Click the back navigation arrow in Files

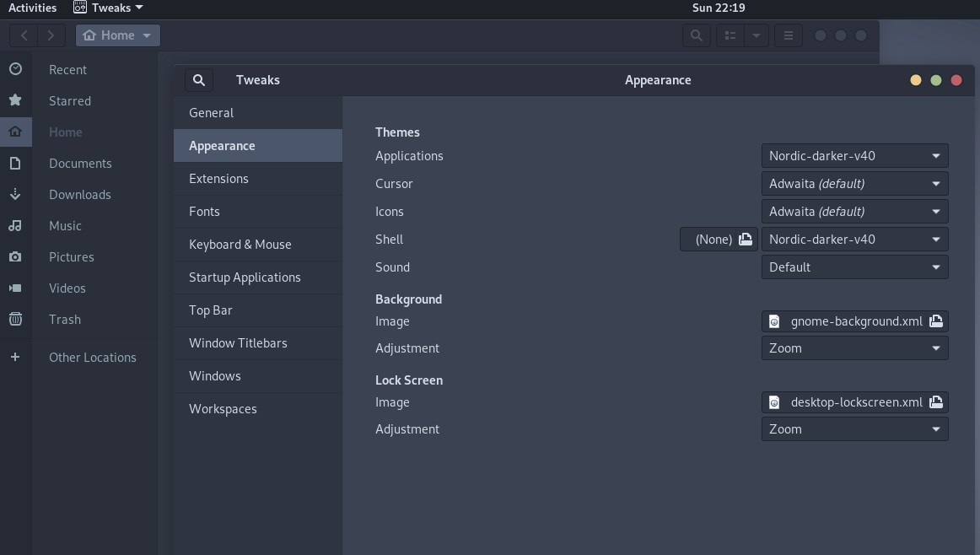click(x=23, y=35)
